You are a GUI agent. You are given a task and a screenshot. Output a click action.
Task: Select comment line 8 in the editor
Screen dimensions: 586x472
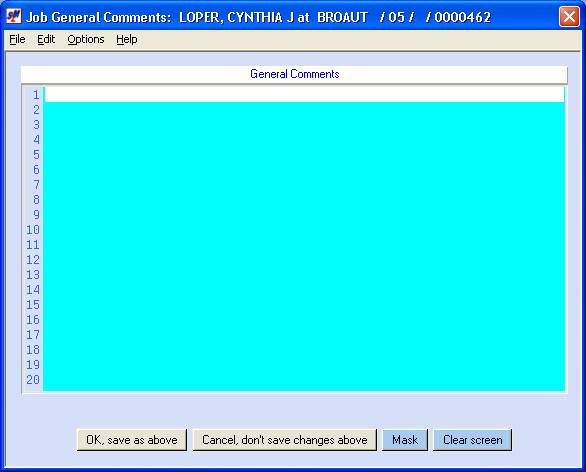(x=304, y=200)
